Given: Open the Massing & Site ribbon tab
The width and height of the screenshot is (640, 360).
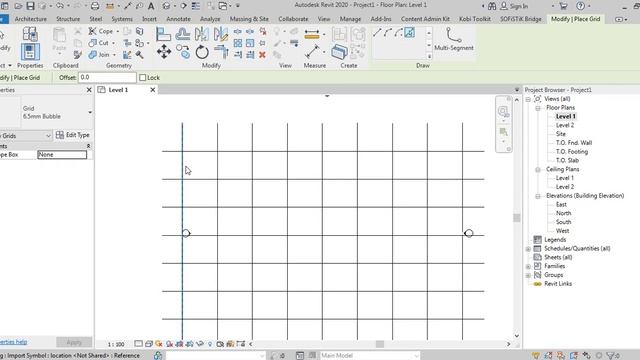Looking at the screenshot, I should [249, 19].
